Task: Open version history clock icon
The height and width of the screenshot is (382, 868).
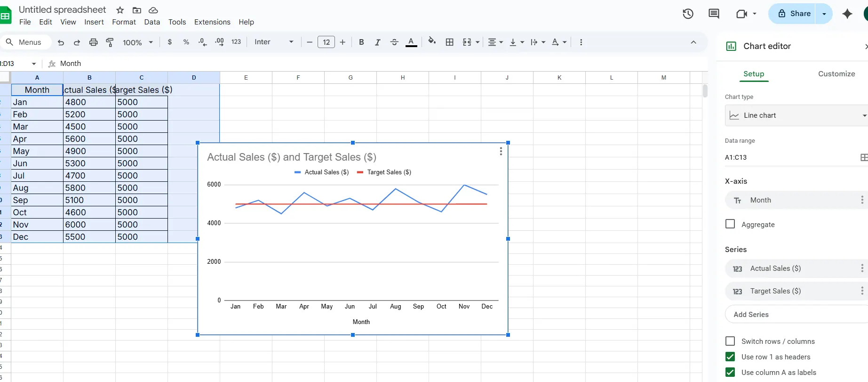Action: [688, 14]
